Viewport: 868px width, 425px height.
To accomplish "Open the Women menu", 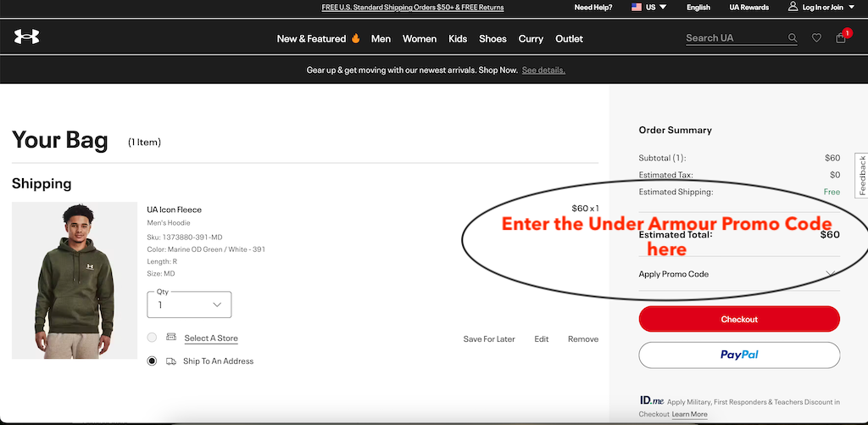I will [420, 38].
